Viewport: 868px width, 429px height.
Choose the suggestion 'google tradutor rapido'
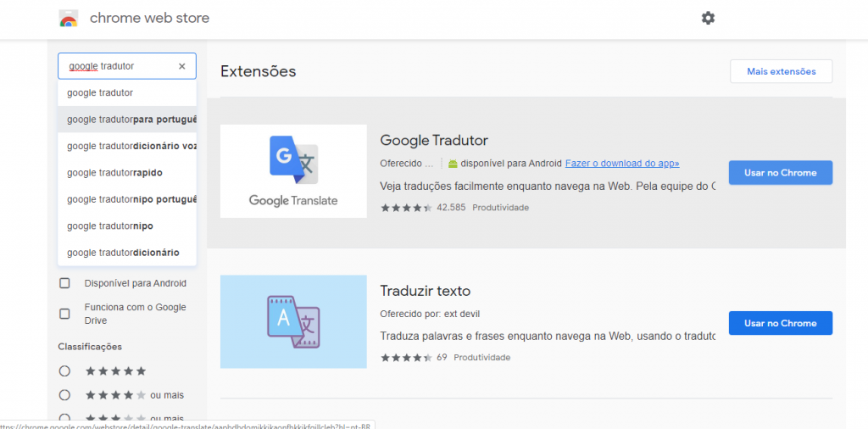[x=127, y=173]
